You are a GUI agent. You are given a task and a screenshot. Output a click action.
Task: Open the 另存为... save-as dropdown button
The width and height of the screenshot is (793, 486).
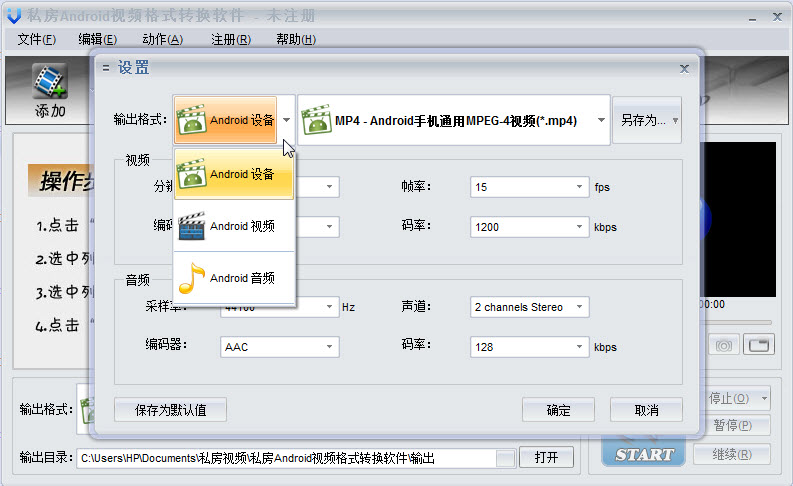pyautogui.click(x=647, y=120)
